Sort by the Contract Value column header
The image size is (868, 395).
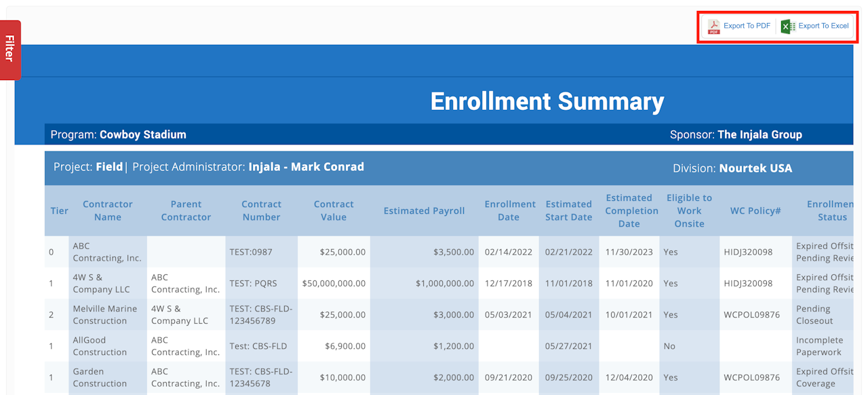coord(334,210)
